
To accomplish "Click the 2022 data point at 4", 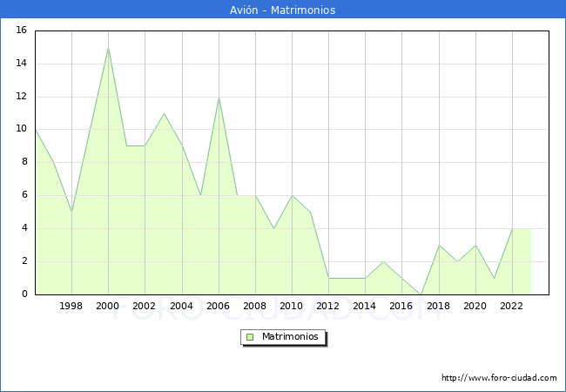I will click(512, 229).
